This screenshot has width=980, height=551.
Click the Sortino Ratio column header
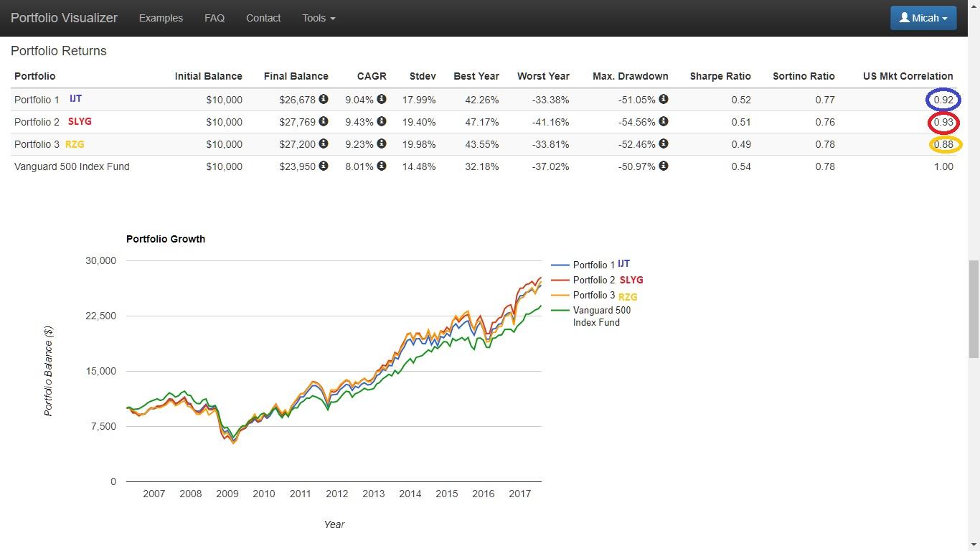tap(804, 76)
